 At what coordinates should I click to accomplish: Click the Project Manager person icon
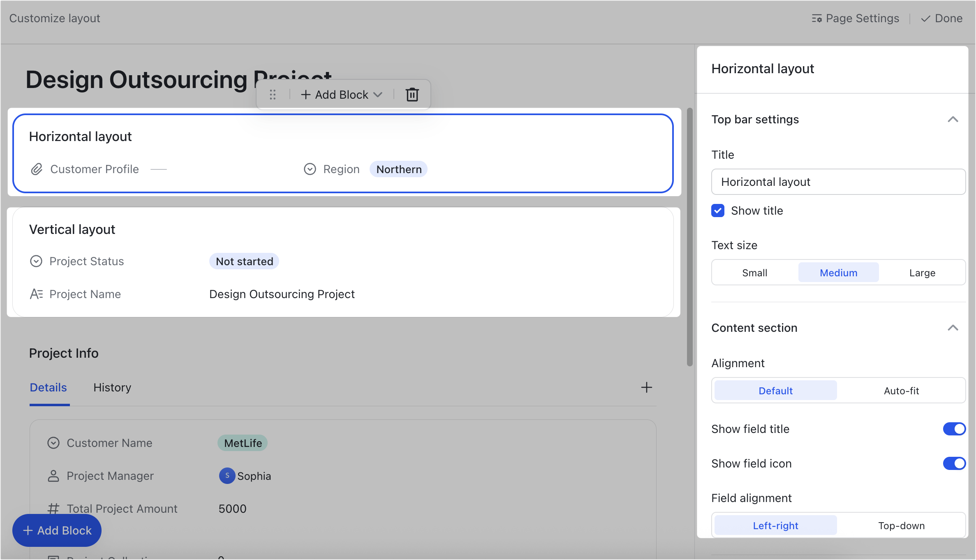[53, 476]
